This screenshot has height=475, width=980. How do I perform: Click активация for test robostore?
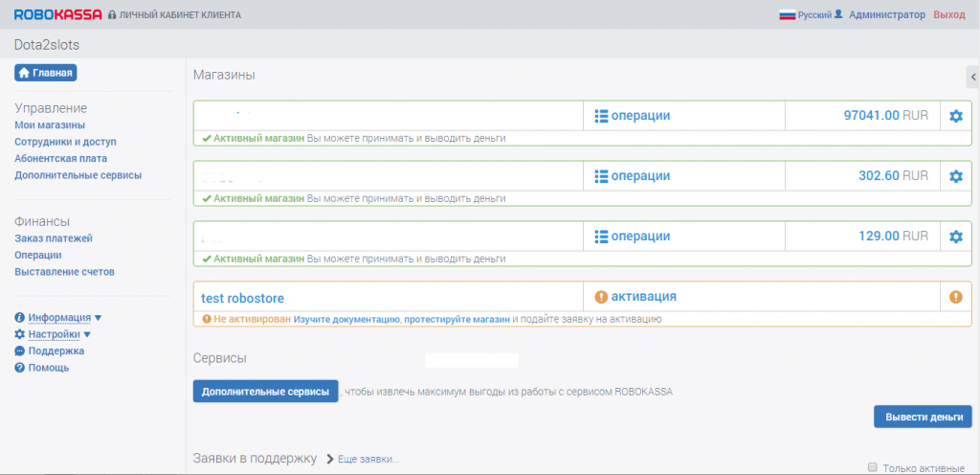635,296
